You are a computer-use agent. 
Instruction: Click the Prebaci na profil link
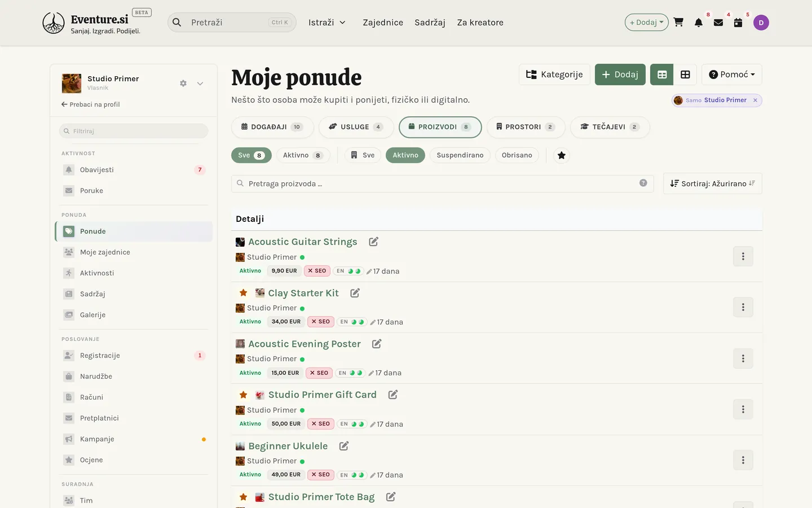pyautogui.click(x=91, y=104)
